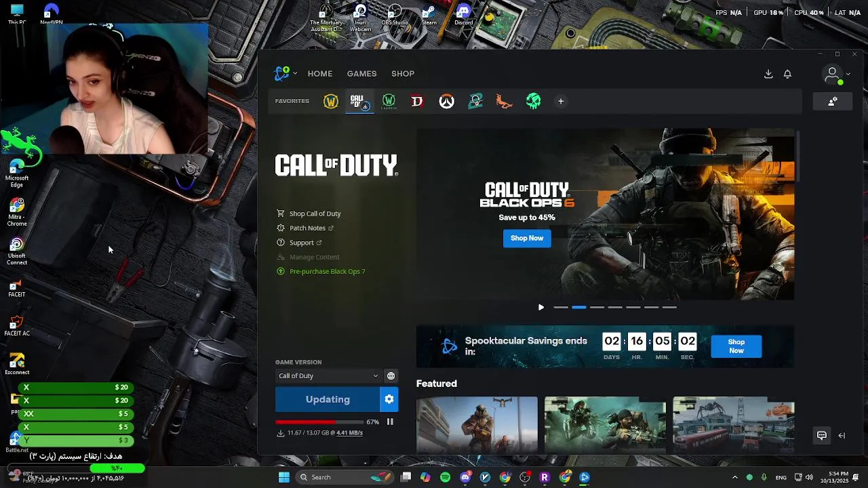Open third Featured thumbnail with bus

coord(733,425)
